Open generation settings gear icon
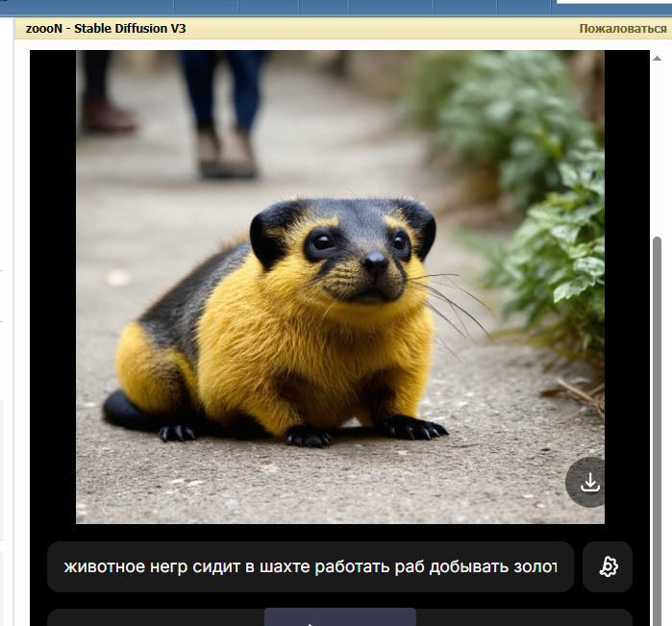 [608, 566]
